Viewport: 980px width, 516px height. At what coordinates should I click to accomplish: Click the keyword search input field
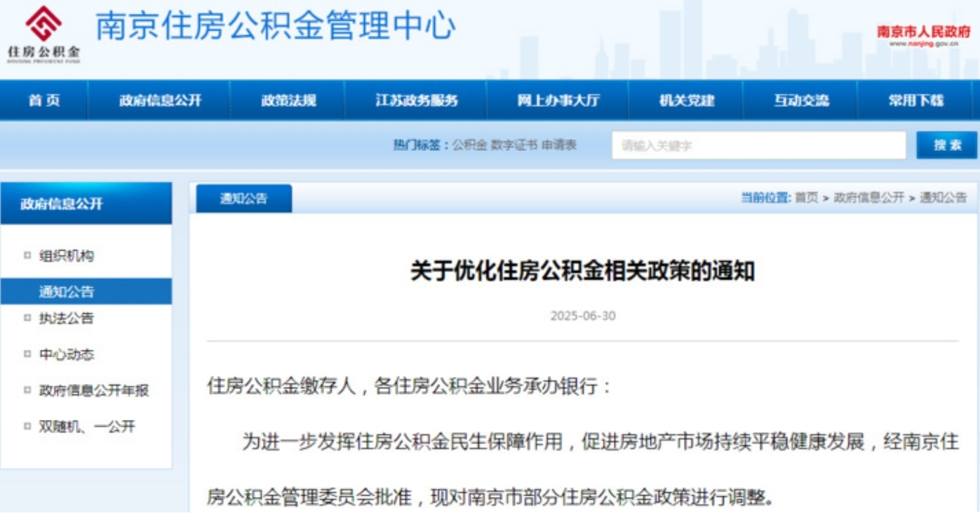click(759, 145)
